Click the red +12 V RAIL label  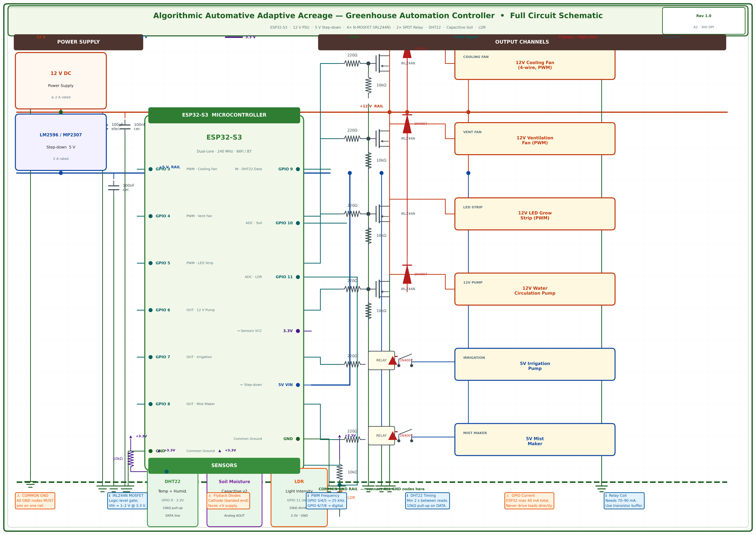point(372,106)
